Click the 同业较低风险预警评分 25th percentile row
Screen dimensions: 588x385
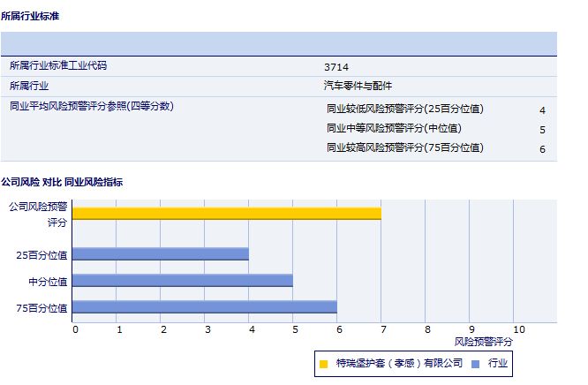tap(405, 109)
